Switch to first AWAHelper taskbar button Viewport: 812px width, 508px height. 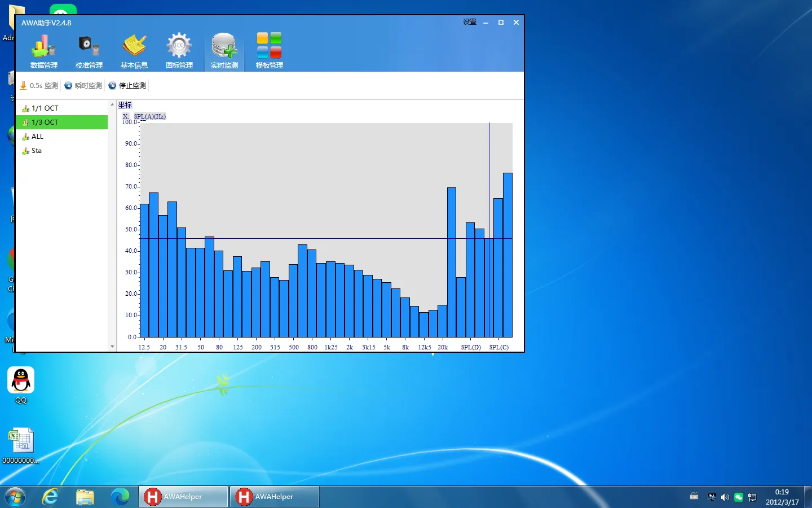coord(183,497)
